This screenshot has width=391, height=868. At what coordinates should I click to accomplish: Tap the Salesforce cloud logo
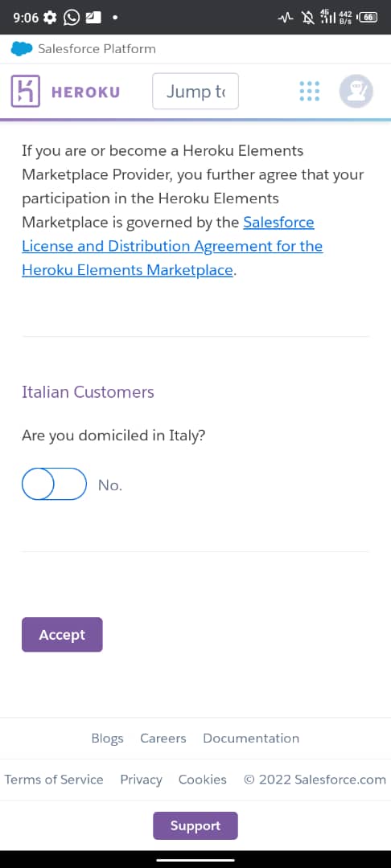coord(22,49)
